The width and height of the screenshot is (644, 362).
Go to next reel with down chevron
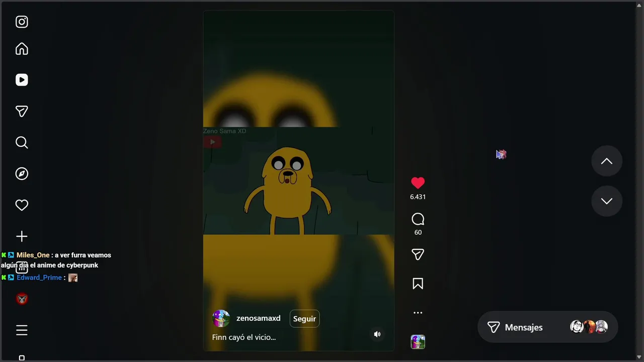click(607, 201)
